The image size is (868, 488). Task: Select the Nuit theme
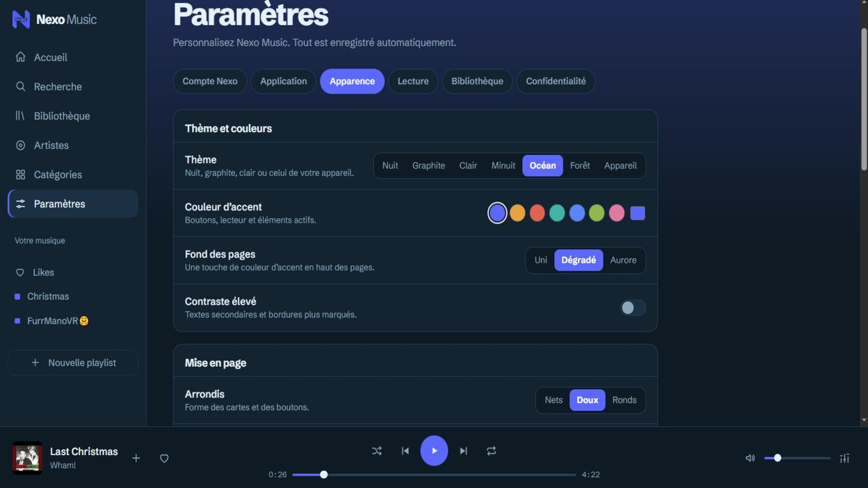[x=390, y=166]
